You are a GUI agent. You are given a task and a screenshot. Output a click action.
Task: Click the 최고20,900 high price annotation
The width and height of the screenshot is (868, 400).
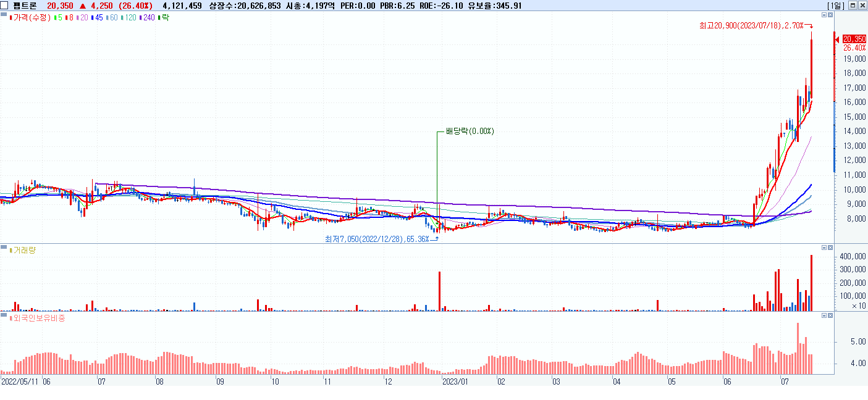tap(751, 25)
